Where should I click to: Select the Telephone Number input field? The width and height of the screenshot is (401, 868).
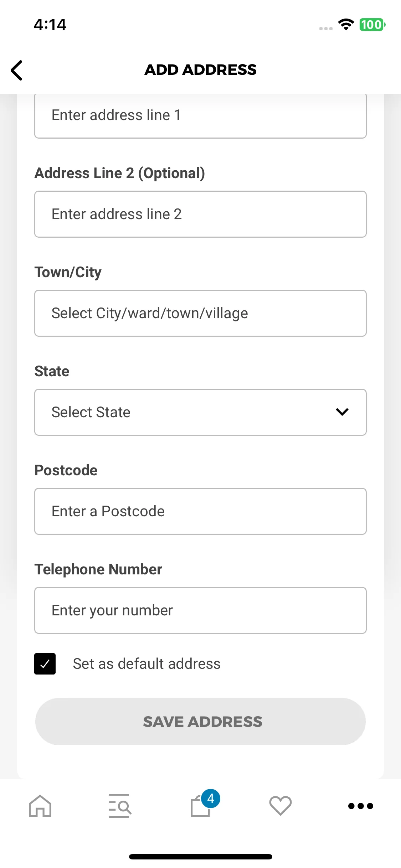click(200, 610)
